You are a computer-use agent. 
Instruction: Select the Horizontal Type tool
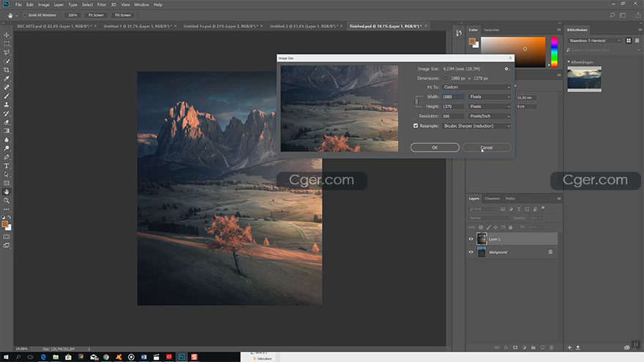7,166
